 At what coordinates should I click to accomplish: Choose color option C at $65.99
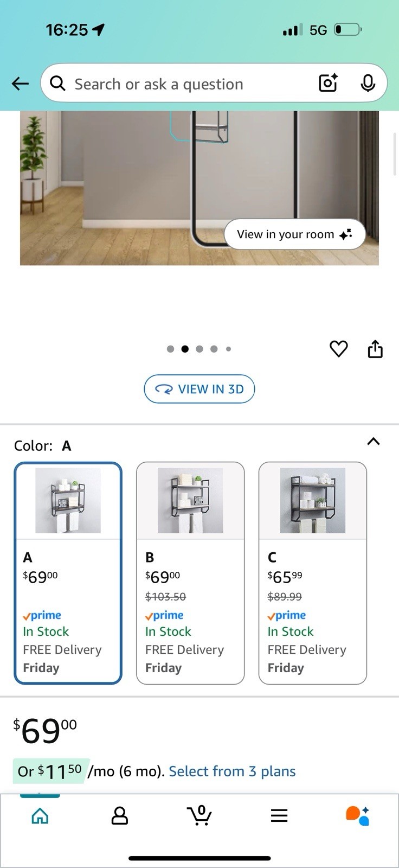tap(313, 573)
